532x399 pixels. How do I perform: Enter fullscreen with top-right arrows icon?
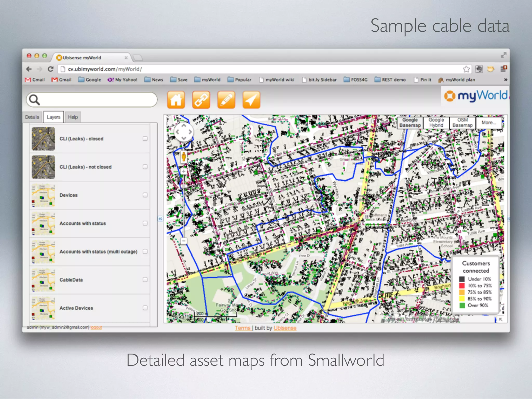503,55
